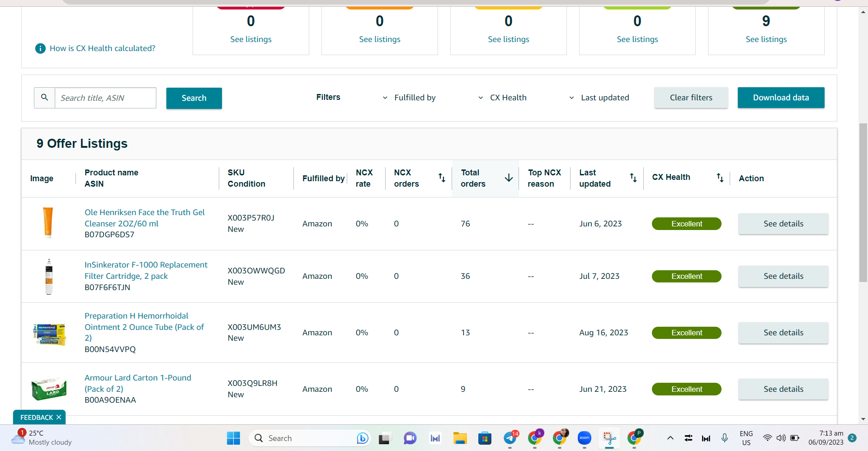Open the clock showing 7:13 am
This screenshot has width=868, height=451.
click(826, 438)
